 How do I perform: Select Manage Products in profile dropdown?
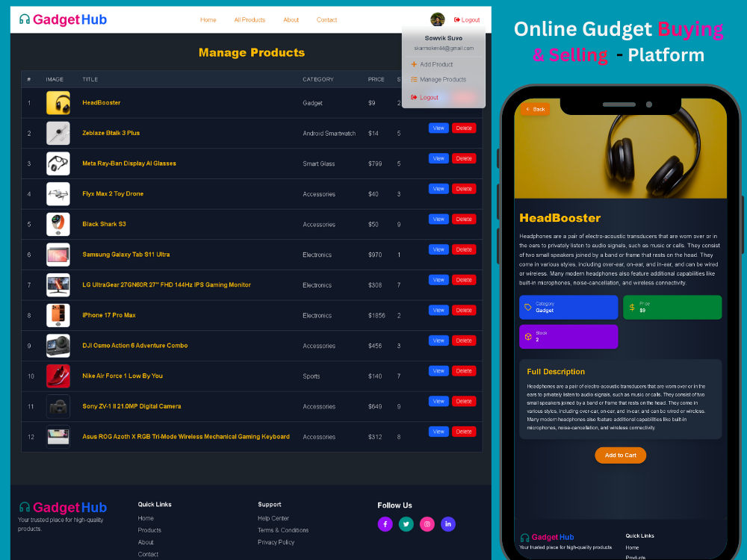[438, 80]
